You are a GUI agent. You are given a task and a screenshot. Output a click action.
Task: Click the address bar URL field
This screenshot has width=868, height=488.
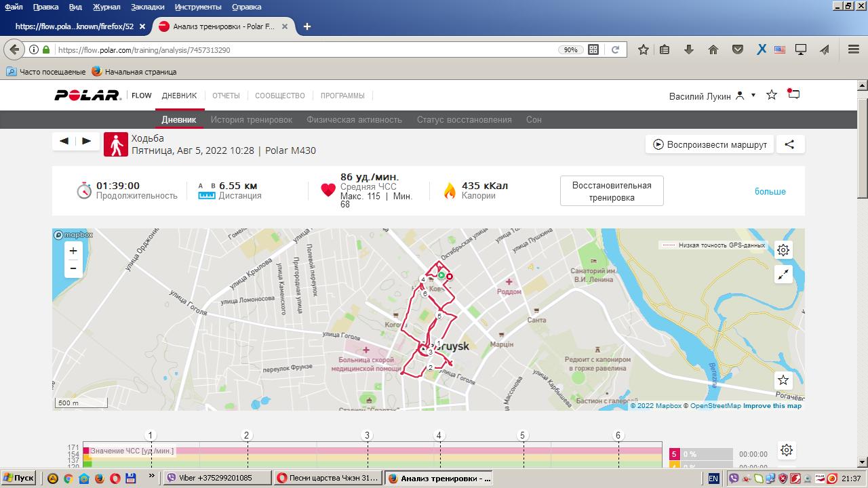coord(305,49)
